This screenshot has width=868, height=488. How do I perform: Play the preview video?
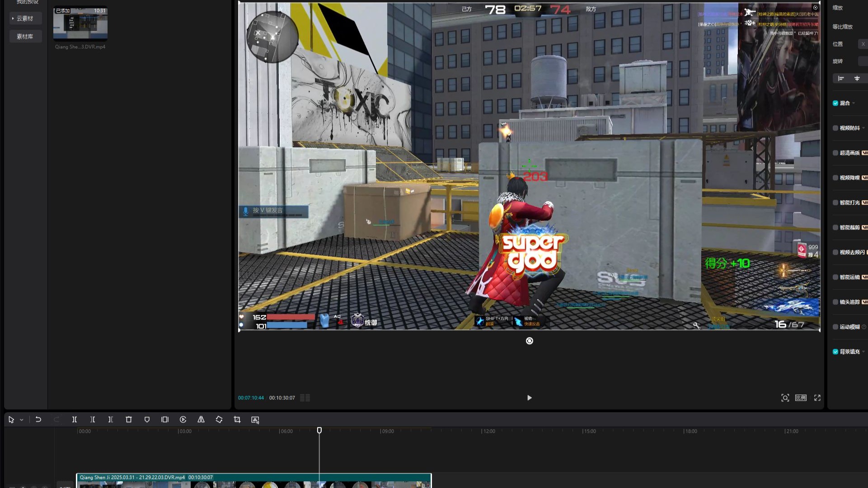530,398
